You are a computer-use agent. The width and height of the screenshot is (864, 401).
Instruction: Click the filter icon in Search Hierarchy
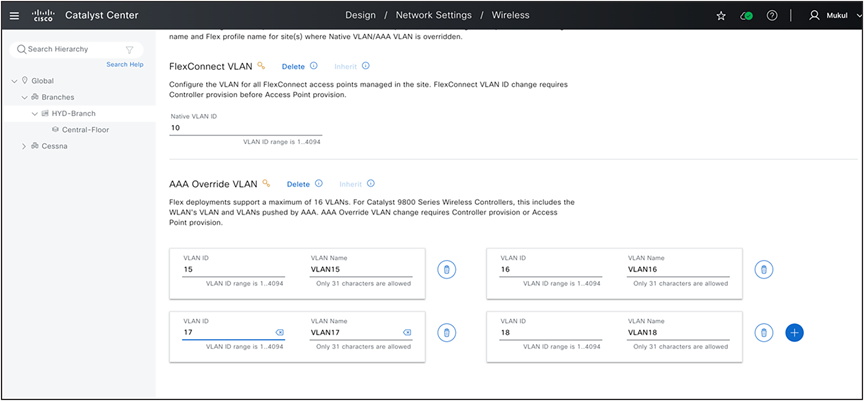[x=129, y=50]
